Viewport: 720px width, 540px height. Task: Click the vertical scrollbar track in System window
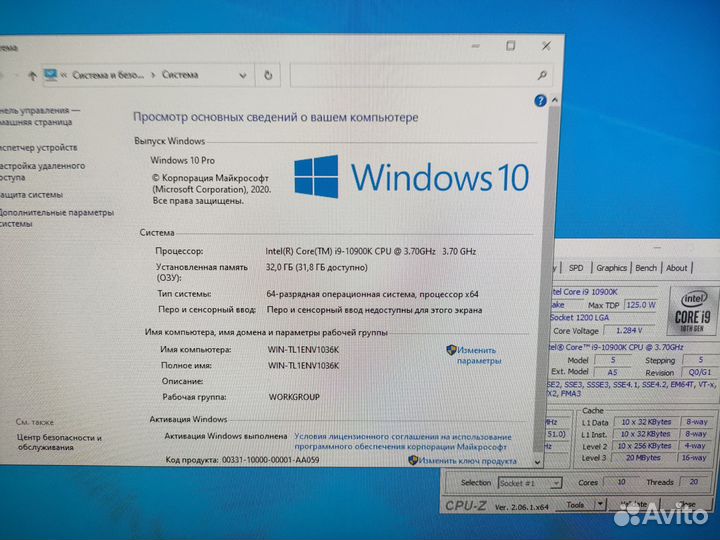pyautogui.click(x=547, y=278)
